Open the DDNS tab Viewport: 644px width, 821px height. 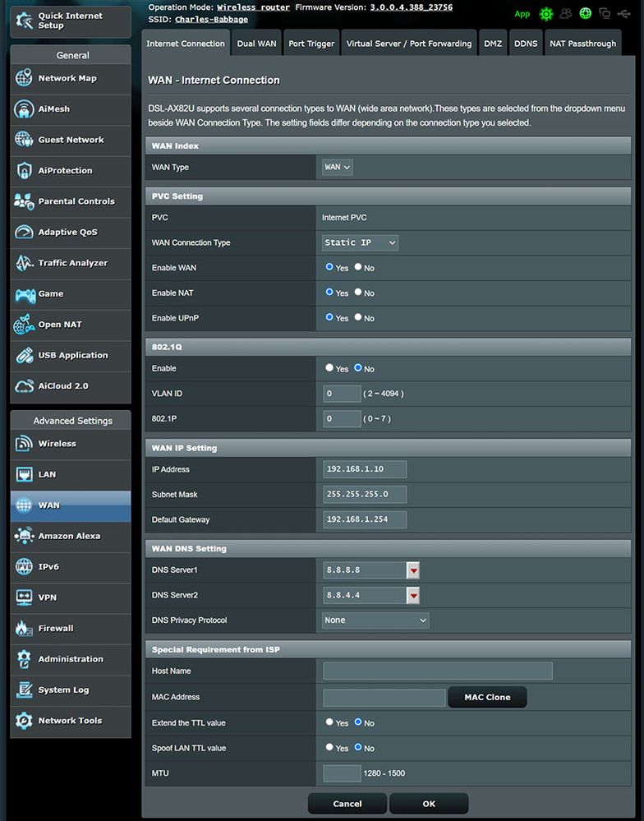525,44
